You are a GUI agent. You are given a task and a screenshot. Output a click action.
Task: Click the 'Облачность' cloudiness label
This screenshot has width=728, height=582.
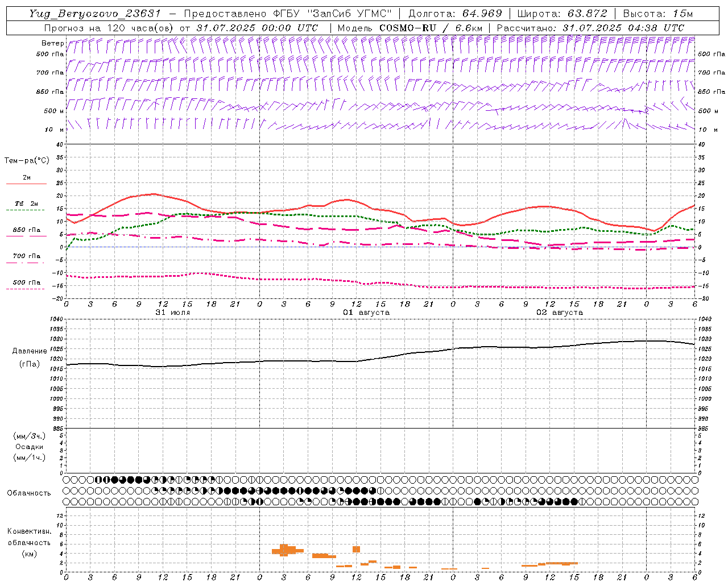click(29, 493)
